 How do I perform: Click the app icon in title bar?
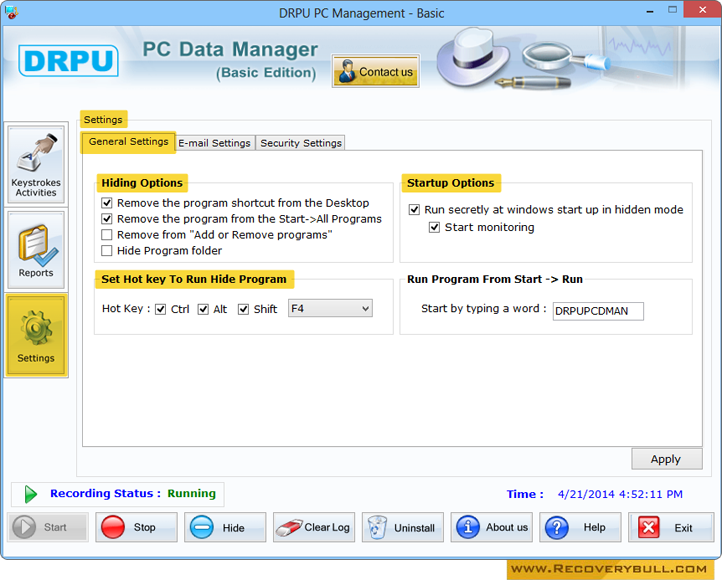pos(11,12)
